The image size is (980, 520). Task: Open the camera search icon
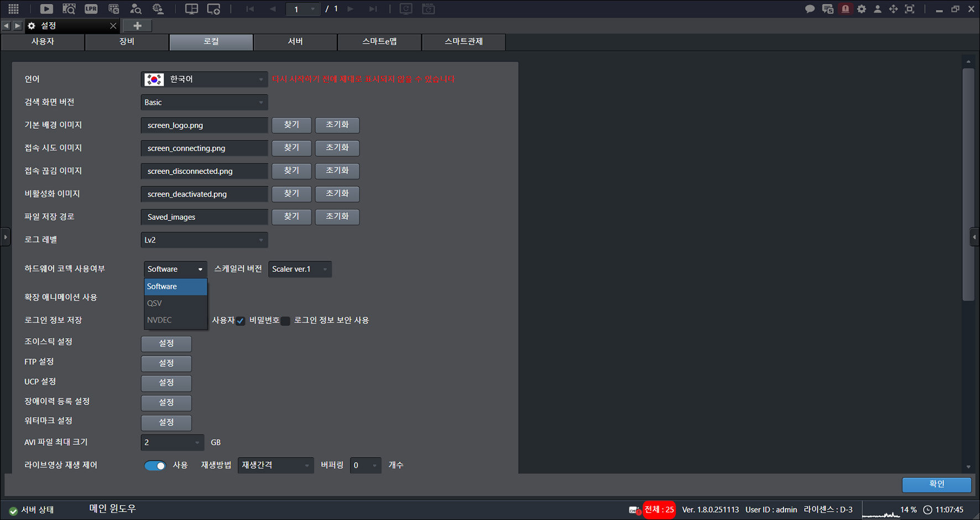click(69, 9)
